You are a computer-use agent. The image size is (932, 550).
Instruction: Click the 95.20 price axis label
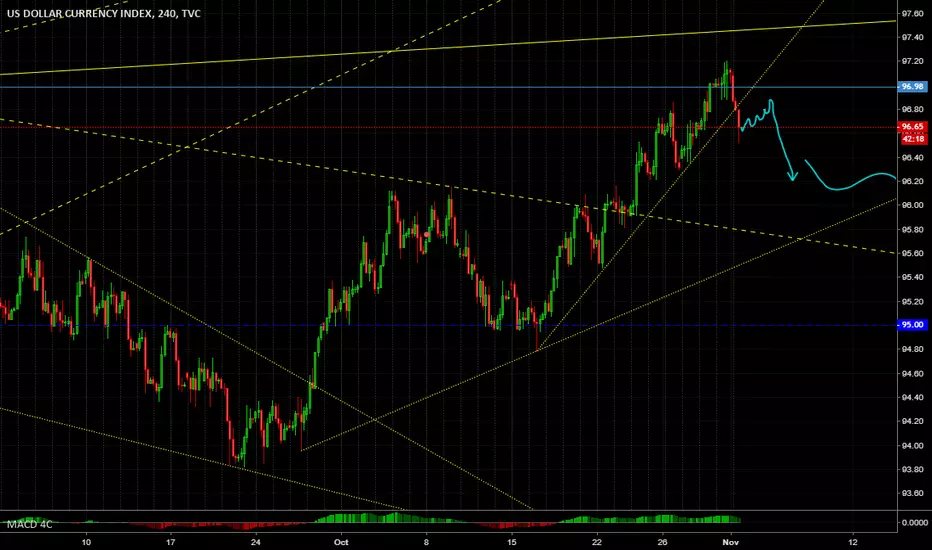(x=912, y=301)
